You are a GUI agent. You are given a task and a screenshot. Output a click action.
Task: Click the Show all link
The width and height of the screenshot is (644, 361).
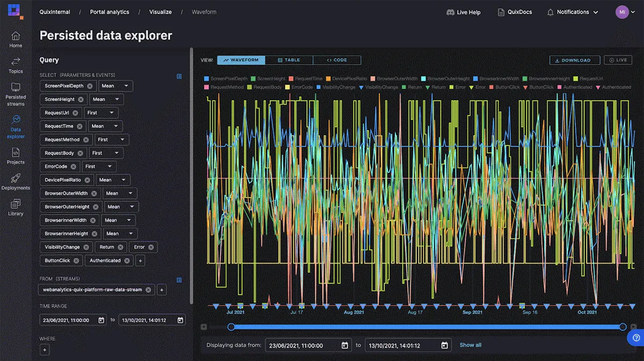click(471, 345)
